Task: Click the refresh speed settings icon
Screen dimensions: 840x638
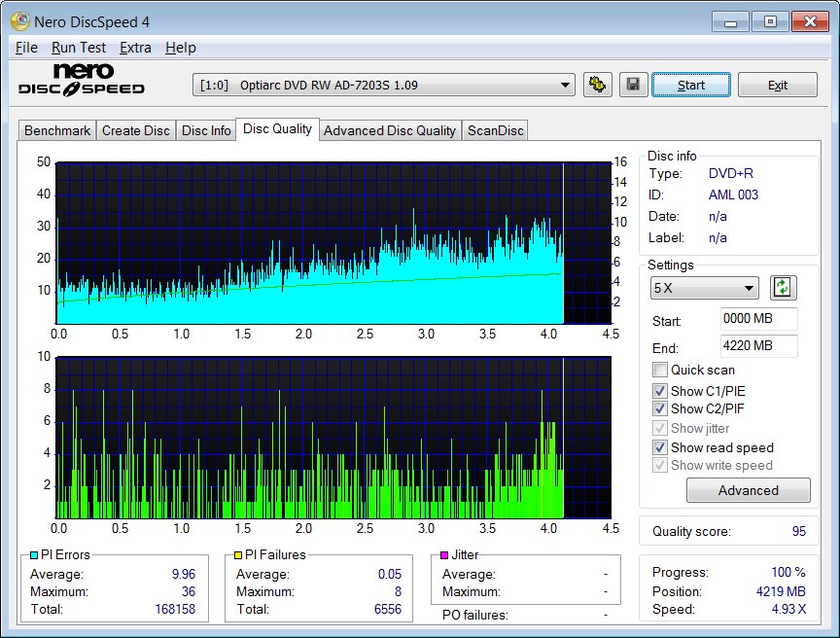Action: (x=783, y=288)
